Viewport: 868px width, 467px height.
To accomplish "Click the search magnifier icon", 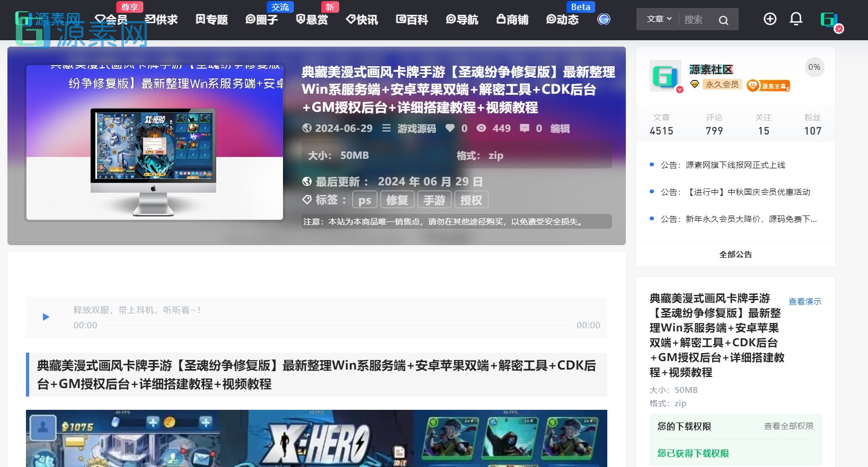I will [723, 20].
